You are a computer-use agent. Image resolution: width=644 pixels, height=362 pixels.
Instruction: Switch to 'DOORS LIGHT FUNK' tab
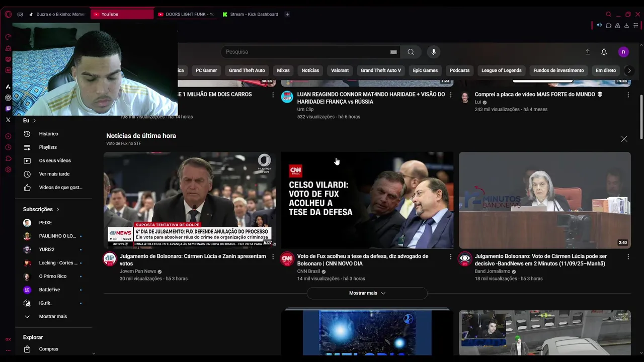[x=186, y=14]
